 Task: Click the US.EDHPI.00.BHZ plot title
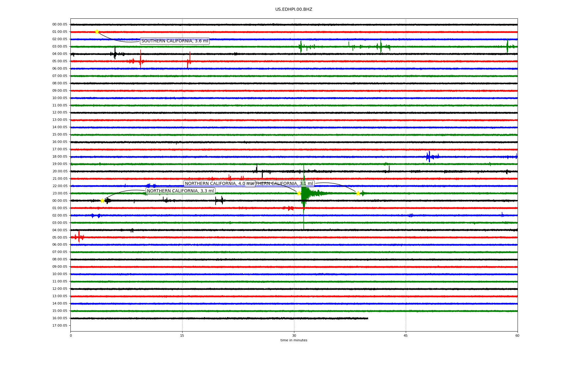click(x=293, y=10)
